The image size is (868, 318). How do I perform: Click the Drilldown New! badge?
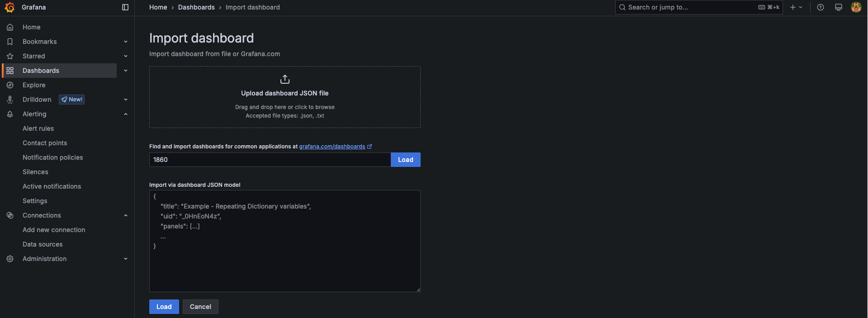pos(71,100)
